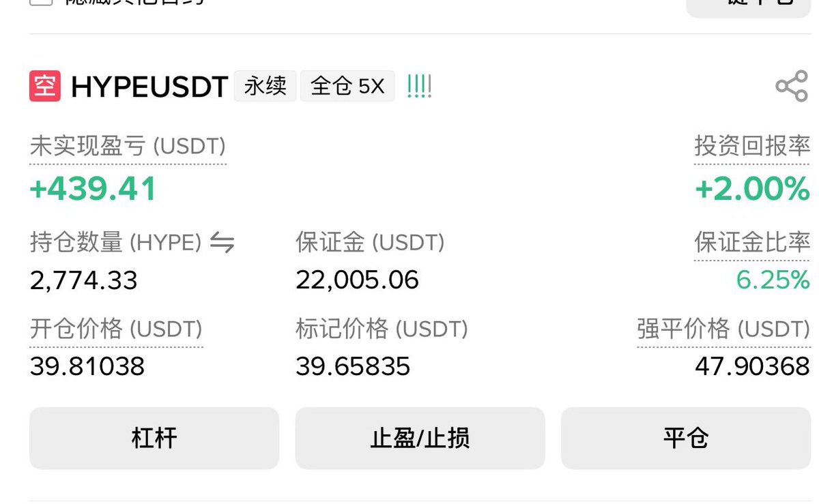Screen dimensions: 819x504
Task: Tap the green signal bars indicator
Action: click(419, 87)
